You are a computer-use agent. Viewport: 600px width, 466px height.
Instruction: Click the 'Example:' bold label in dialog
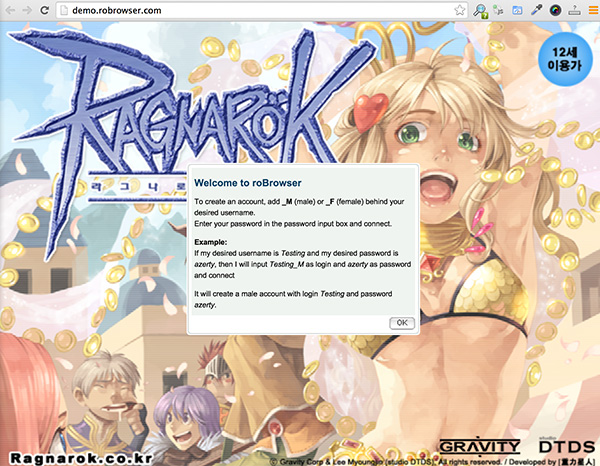click(x=210, y=242)
